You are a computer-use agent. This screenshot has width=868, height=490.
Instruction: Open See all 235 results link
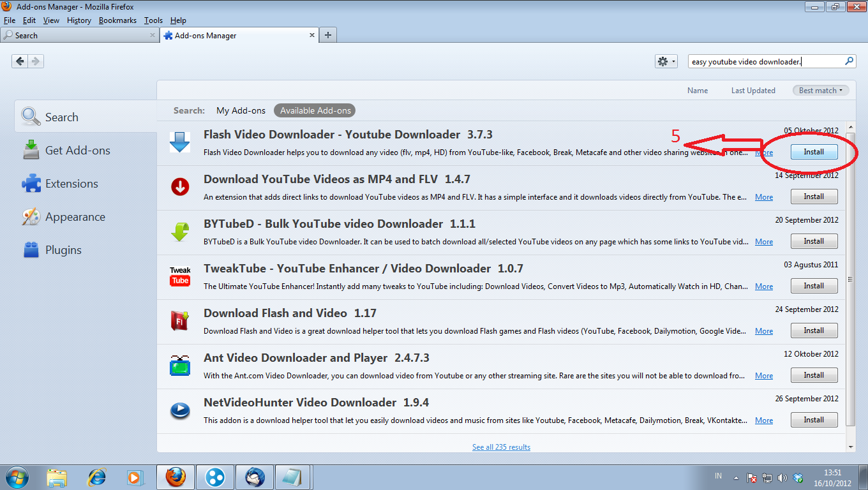(x=501, y=447)
